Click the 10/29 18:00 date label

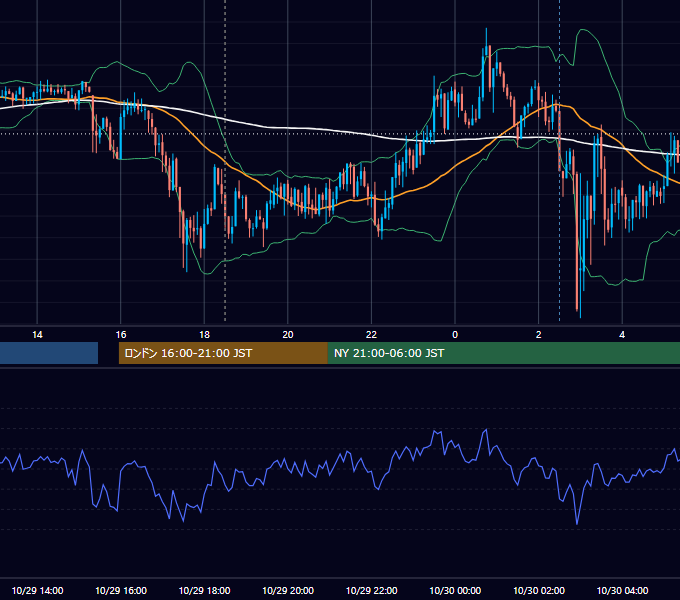[x=204, y=590]
